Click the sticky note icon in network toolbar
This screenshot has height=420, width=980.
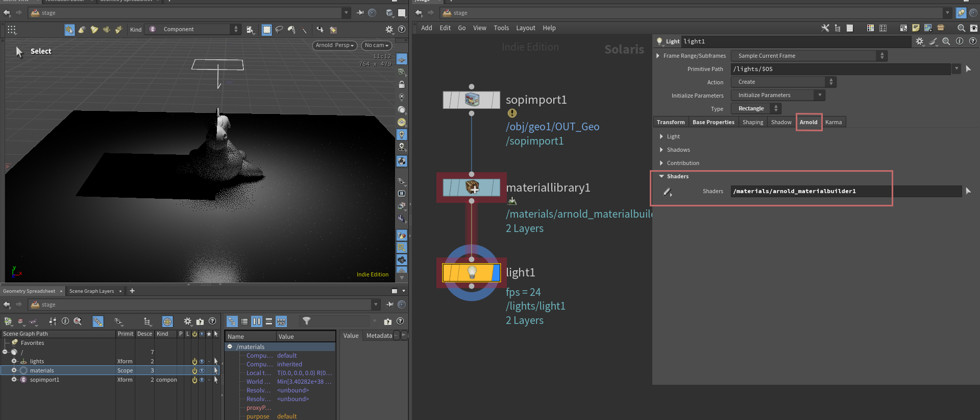[916, 28]
